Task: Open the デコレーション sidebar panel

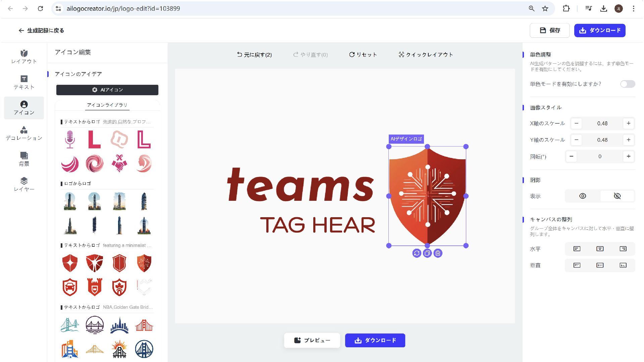Action: [x=24, y=133]
